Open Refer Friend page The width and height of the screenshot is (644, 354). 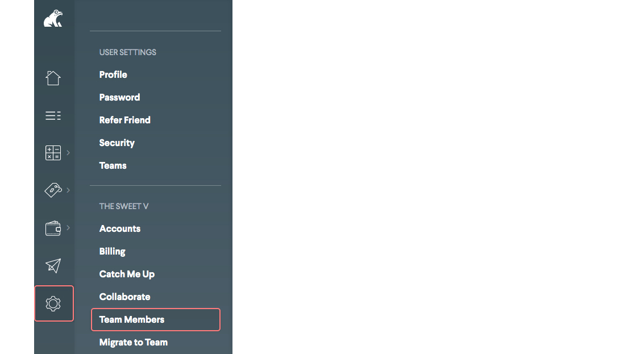(x=124, y=120)
